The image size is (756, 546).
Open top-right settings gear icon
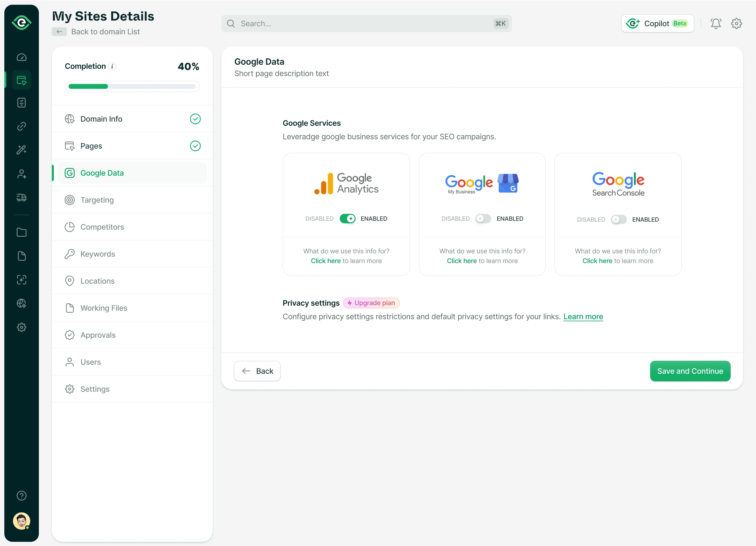tap(736, 23)
